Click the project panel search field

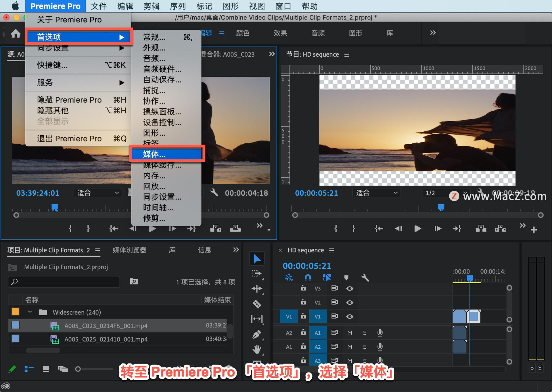[64, 282]
